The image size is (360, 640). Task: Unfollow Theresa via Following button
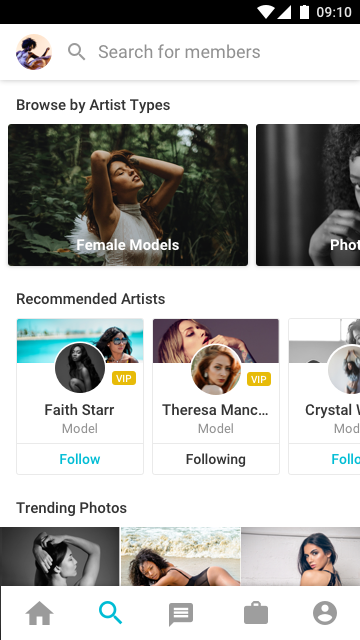216,459
